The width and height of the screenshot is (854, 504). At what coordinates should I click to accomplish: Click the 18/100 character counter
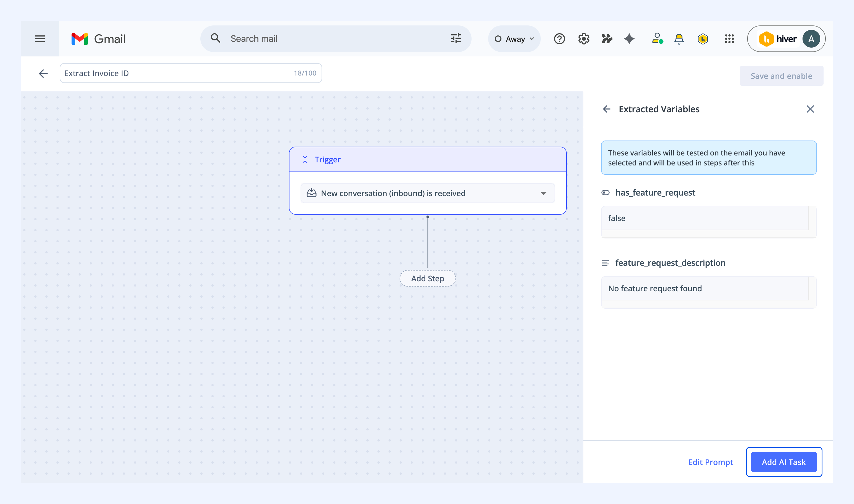(305, 73)
